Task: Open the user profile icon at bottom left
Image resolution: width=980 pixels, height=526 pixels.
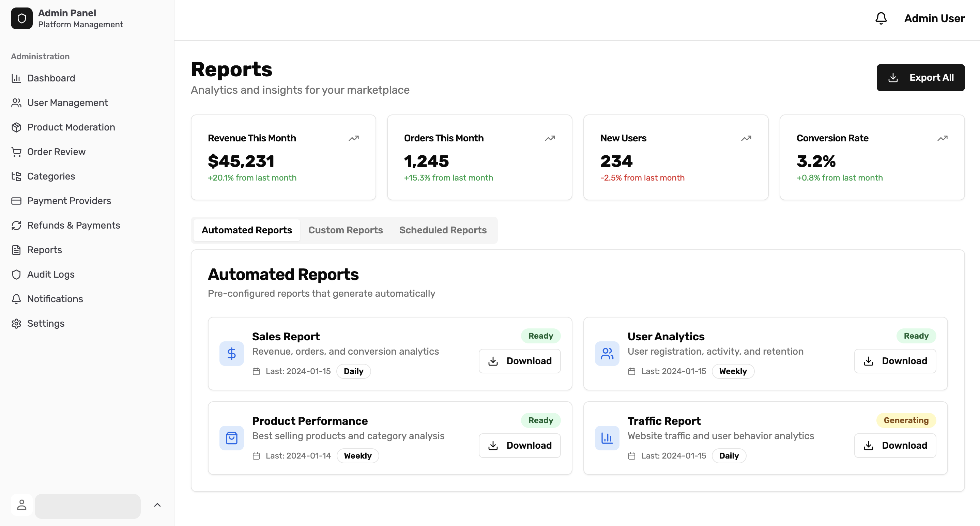Action: click(x=21, y=505)
